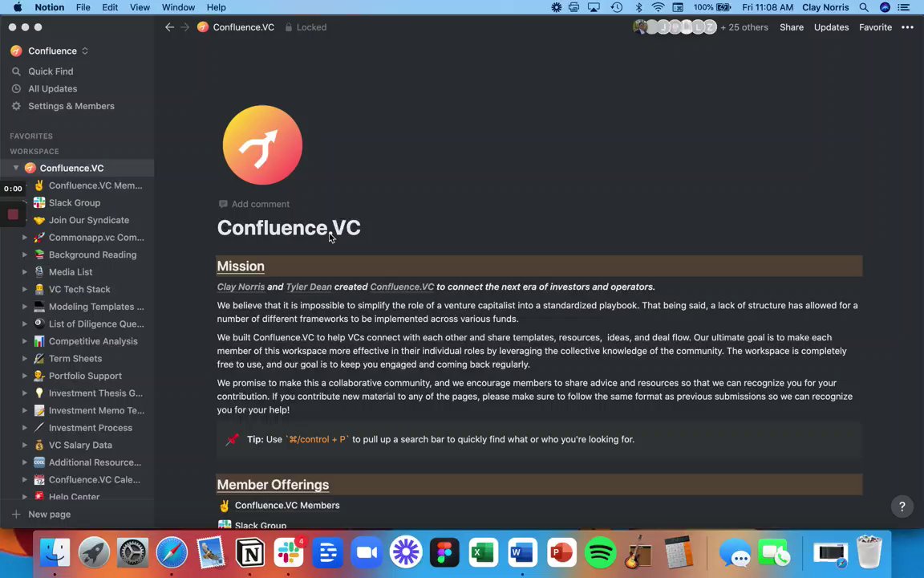Screen dimensions: 924x578
Task: Open Spotify from the dock
Action: pos(600,553)
